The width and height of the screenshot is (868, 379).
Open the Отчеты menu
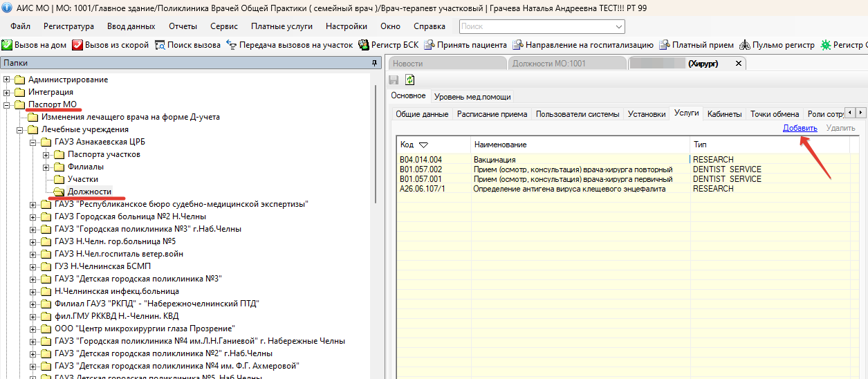pyautogui.click(x=183, y=26)
